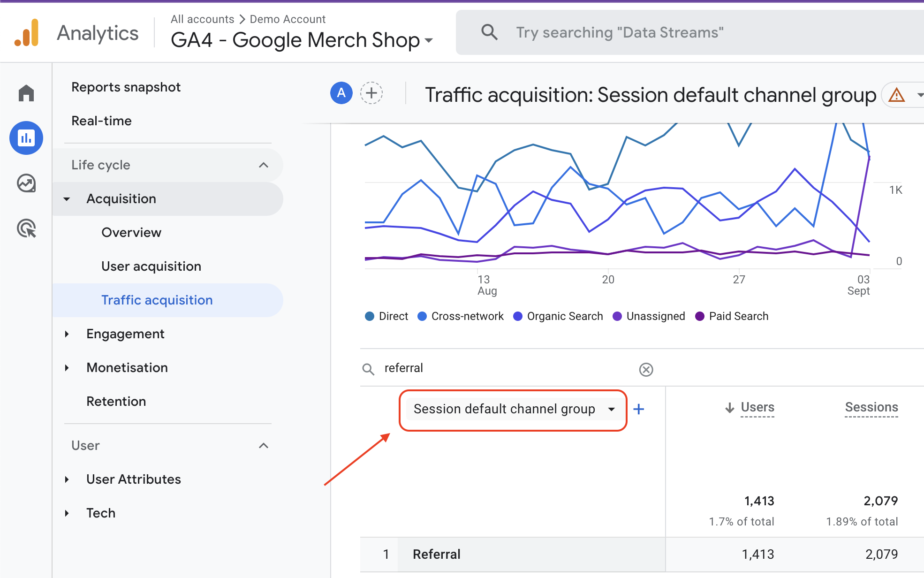This screenshot has width=924, height=578.
Task: Click the report title 'Traffic acquisition' heading
Action: [x=650, y=95]
